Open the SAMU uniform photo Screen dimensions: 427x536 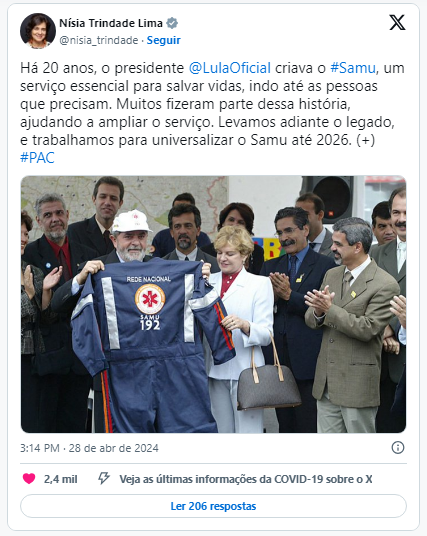point(213,304)
